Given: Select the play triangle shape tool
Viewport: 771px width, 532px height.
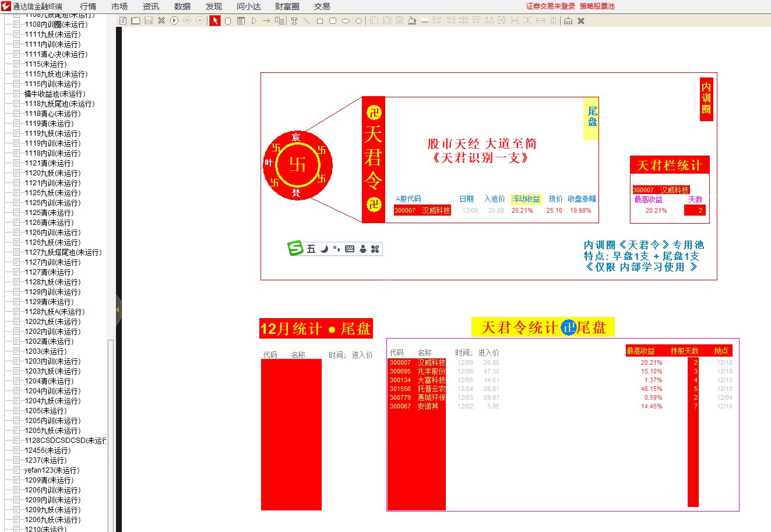Looking at the screenshot, I should [254, 21].
